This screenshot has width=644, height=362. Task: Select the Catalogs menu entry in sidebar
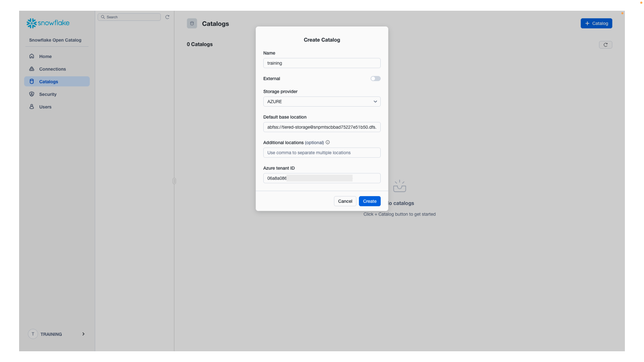49,81
